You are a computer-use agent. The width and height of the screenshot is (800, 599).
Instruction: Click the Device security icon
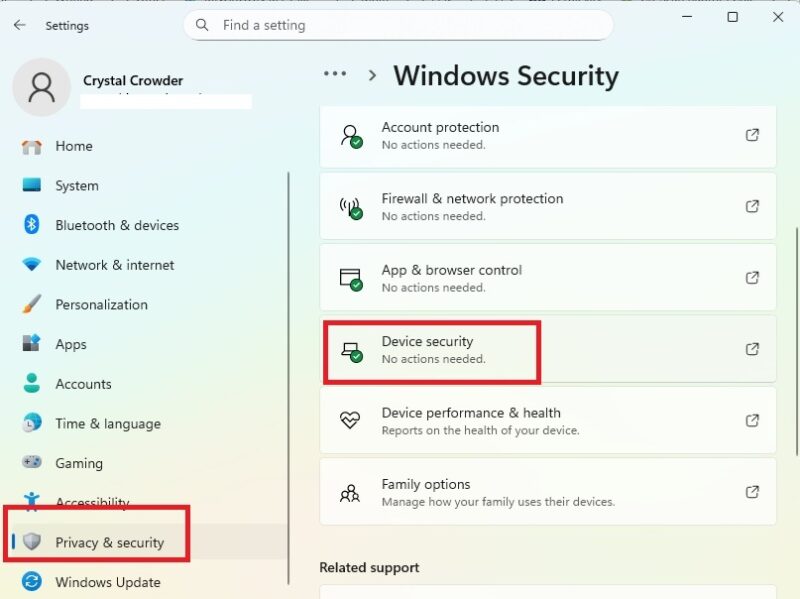352,350
